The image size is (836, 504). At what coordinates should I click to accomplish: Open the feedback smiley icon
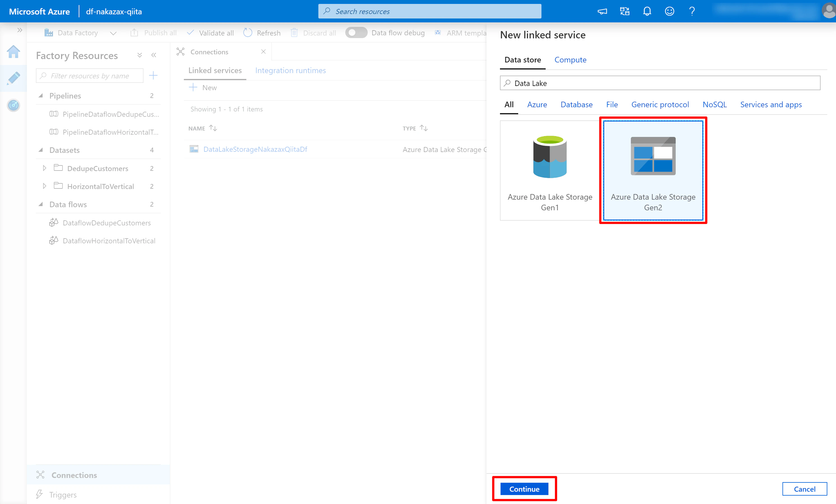pyautogui.click(x=669, y=11)
